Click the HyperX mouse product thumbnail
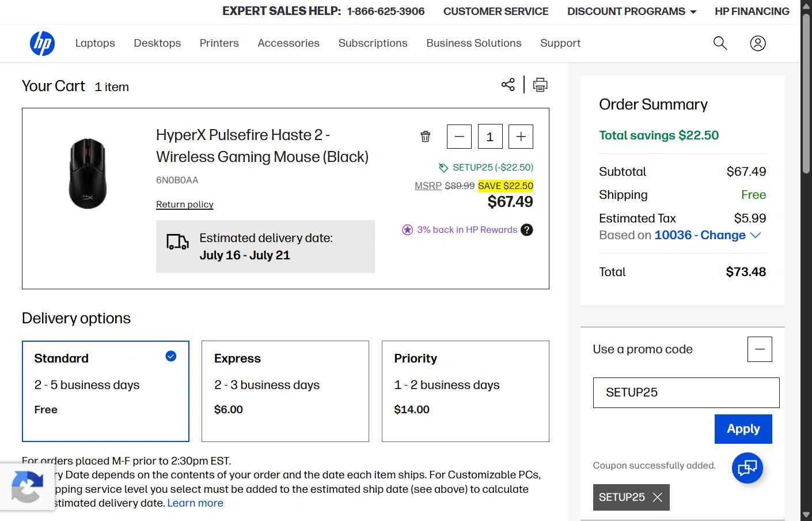This screenshot has height=521, width=812. click(88, 173)
